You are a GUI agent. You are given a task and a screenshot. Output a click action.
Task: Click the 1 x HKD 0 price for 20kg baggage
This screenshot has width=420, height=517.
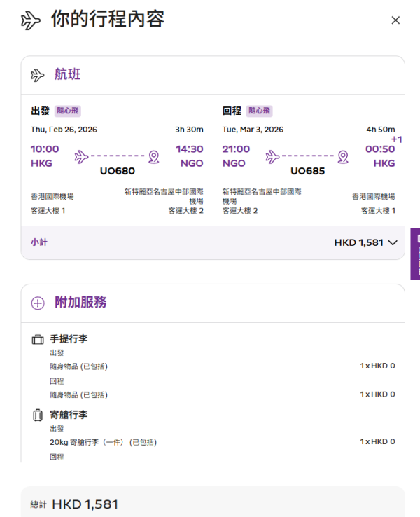click(377, 441)
